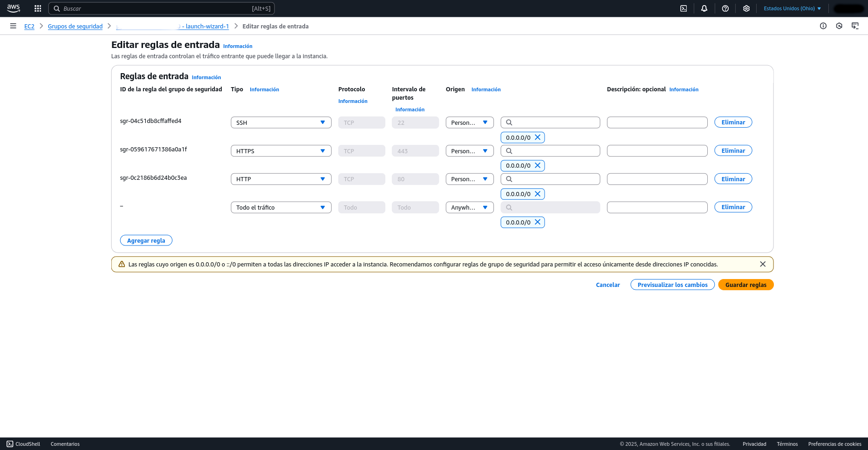The width and height of the screenshot is (868, 450).
Task: Dismiss the 0.0.0.0/0 warning banner
Action: [x=763, y=264]
